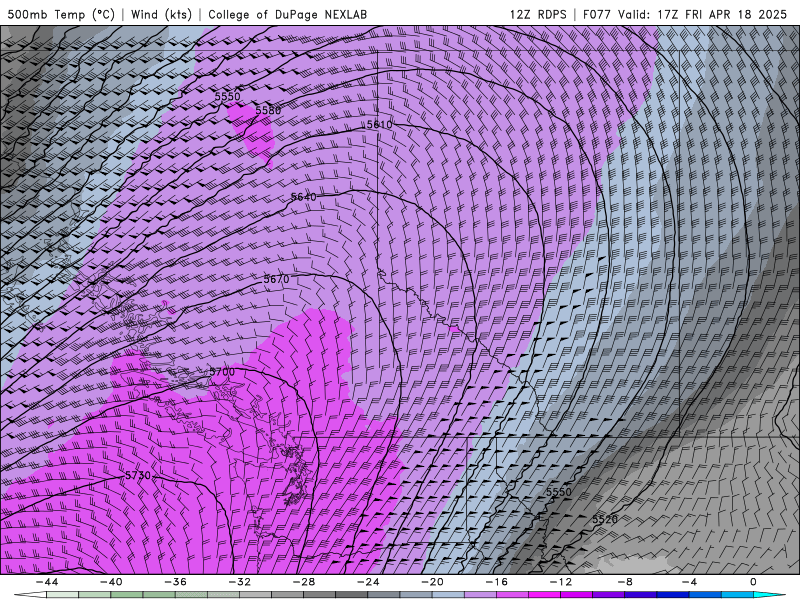Click the 5580 contour label
800x600 pixels.
(x=268, y=110)
